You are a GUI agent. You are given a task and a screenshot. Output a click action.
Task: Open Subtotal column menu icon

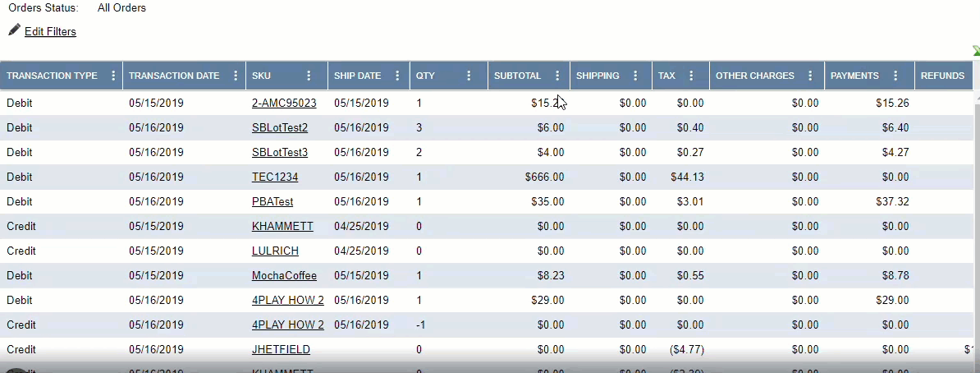[557, 76]
